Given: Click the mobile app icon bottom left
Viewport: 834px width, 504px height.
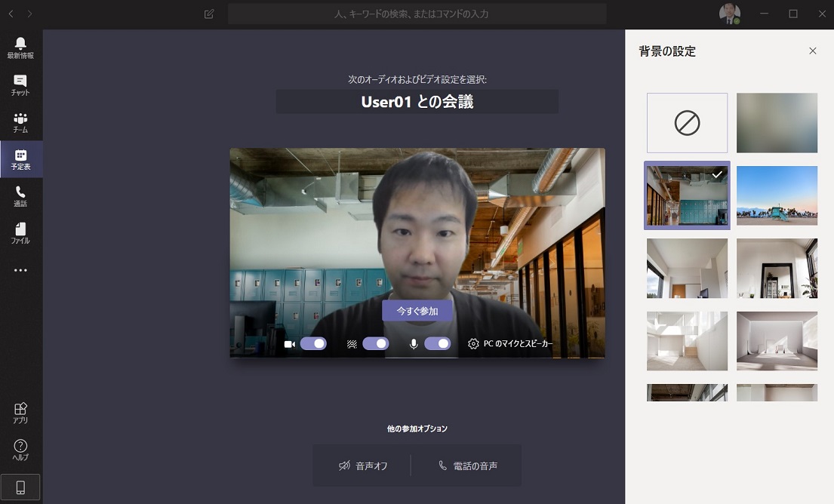Looking at the screenshot, I should (20, 487).
